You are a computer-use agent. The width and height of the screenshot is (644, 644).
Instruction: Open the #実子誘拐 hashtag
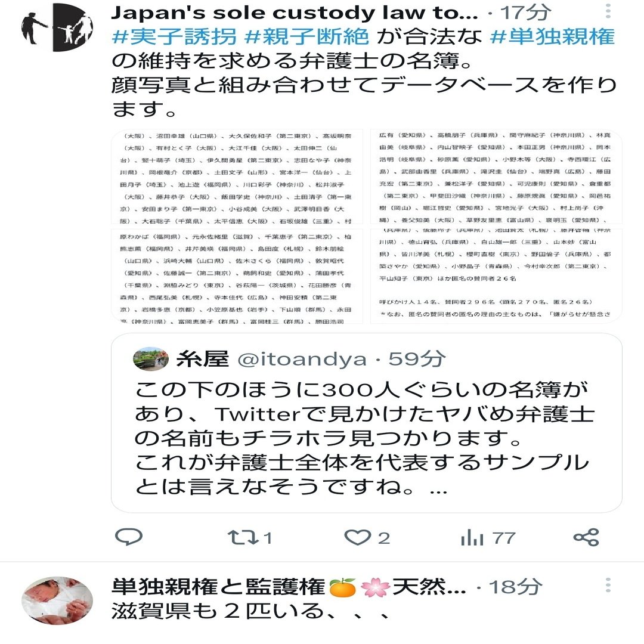click(x=174, y=36)
